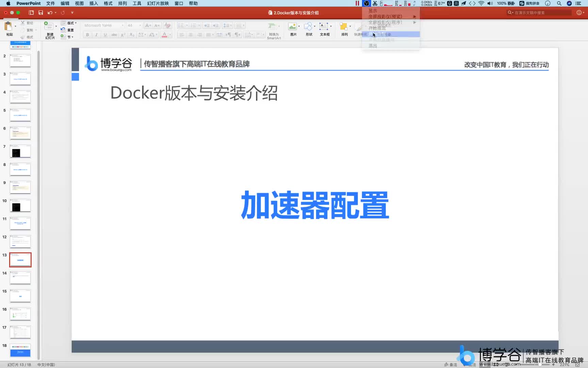
Task: Open the 文件 menu
Action: tap(50, 3)
